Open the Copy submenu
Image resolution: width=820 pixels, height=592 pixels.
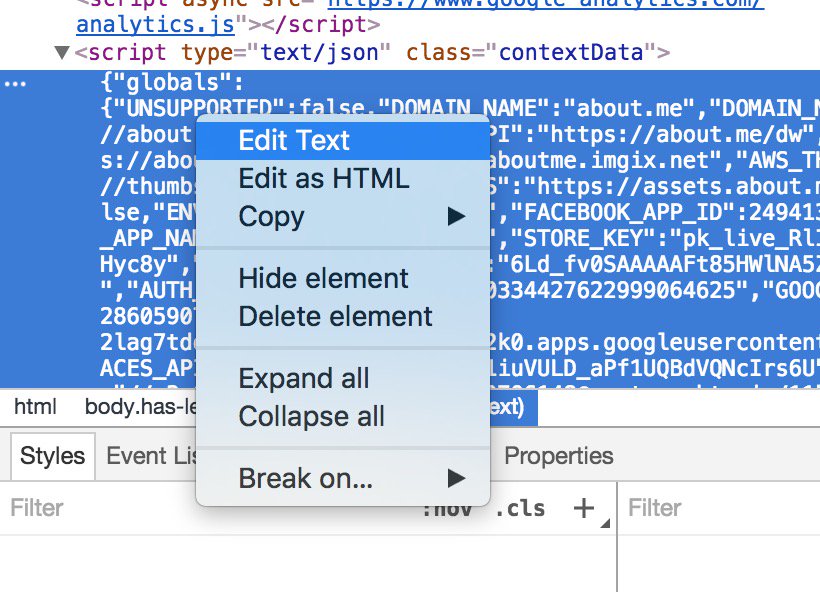(343, 217)
